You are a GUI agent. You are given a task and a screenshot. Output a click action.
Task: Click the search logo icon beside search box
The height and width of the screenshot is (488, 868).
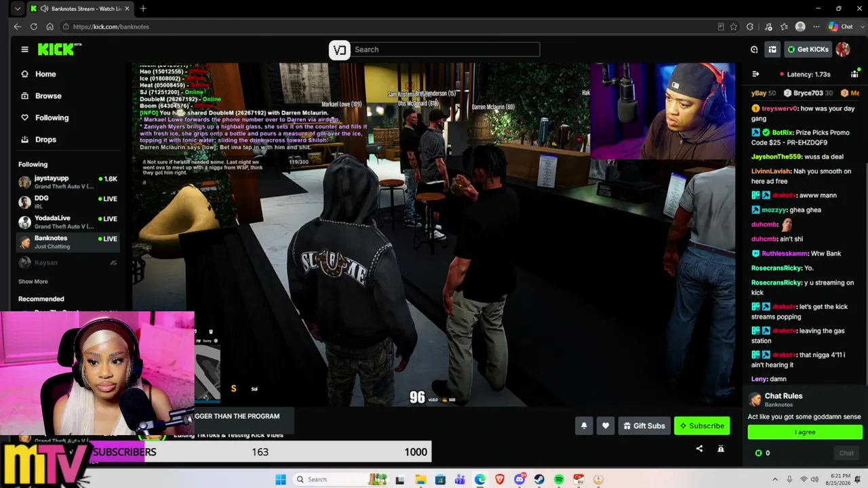pyautogui.click(x=340, y=49)
